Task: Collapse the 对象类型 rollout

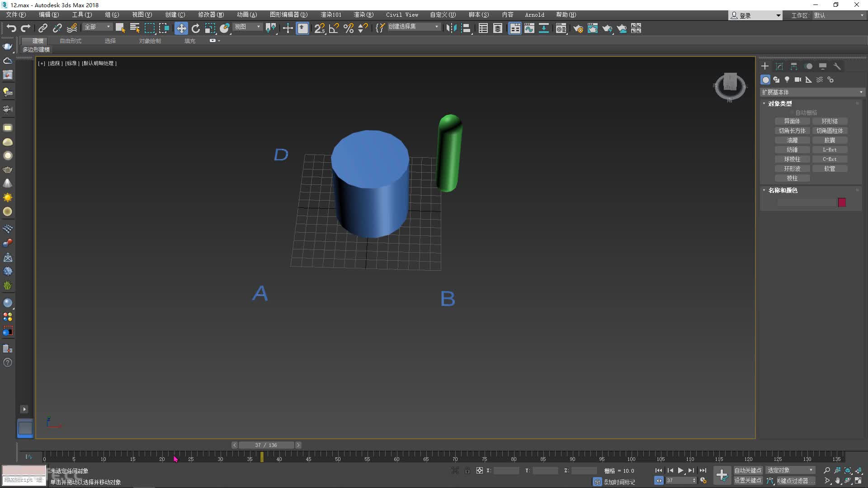Action: [x=780, y=103]
